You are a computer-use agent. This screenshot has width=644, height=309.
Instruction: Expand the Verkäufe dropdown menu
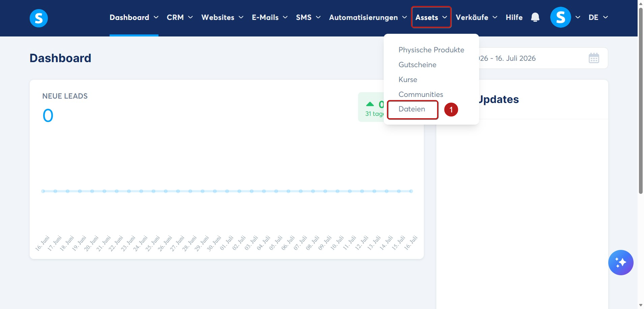(476, 17)
